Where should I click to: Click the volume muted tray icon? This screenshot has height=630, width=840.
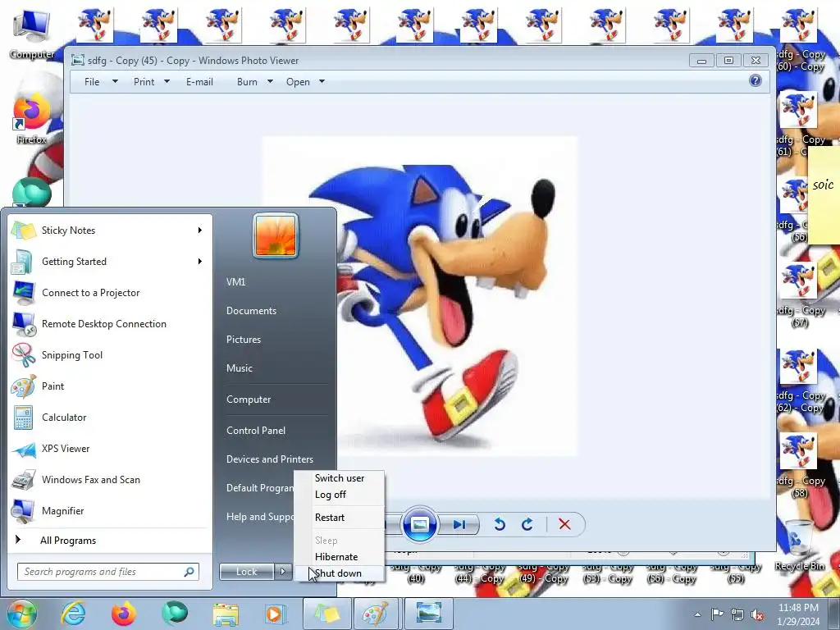[757, 614]
